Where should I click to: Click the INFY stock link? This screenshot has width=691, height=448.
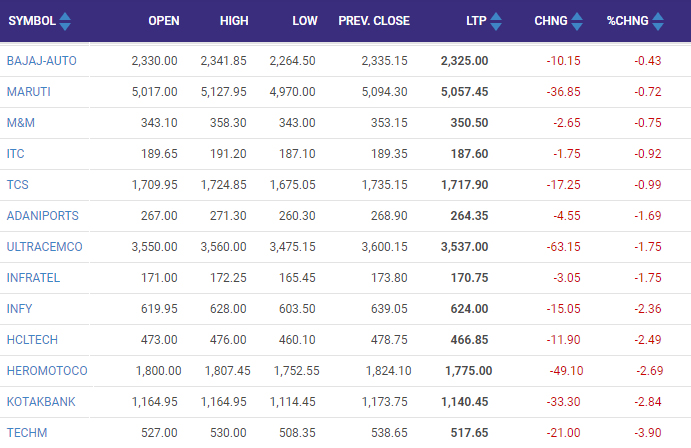pos(20,309)
